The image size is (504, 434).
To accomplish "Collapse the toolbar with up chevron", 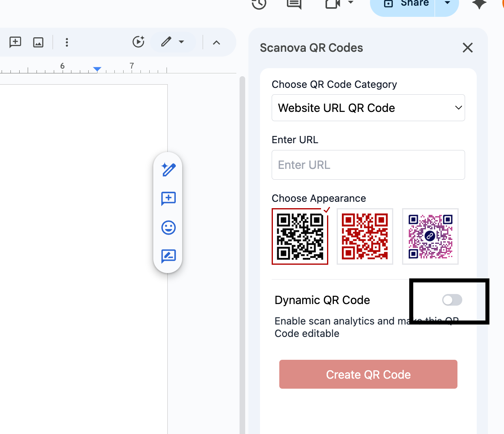I will click(216, 42).
